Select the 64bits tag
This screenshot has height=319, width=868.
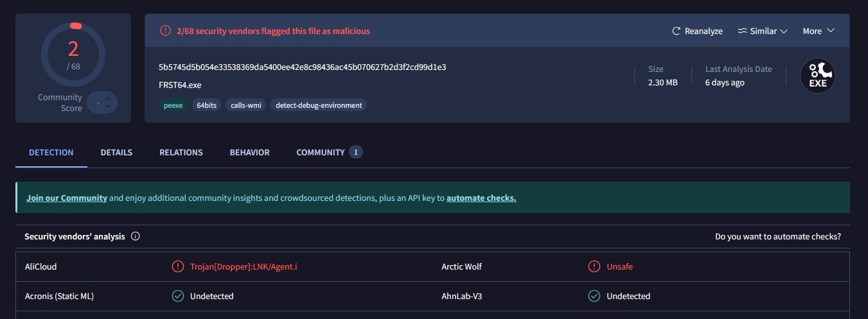point(207,105)
